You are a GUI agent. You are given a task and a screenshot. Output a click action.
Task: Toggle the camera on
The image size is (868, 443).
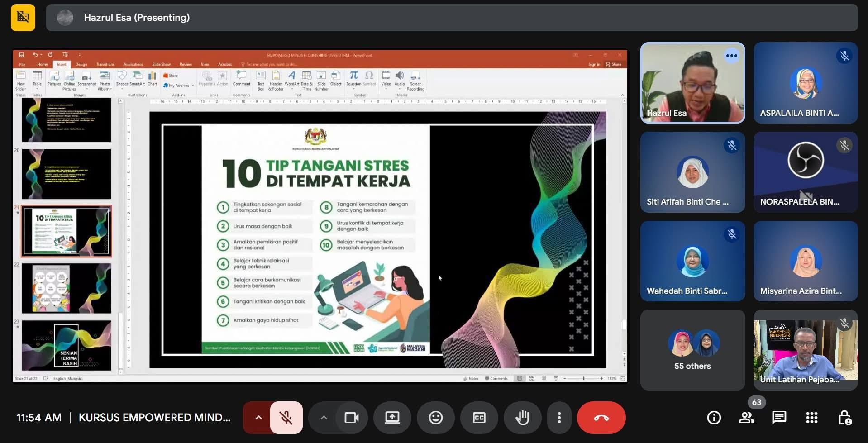(x=351, y=418)
